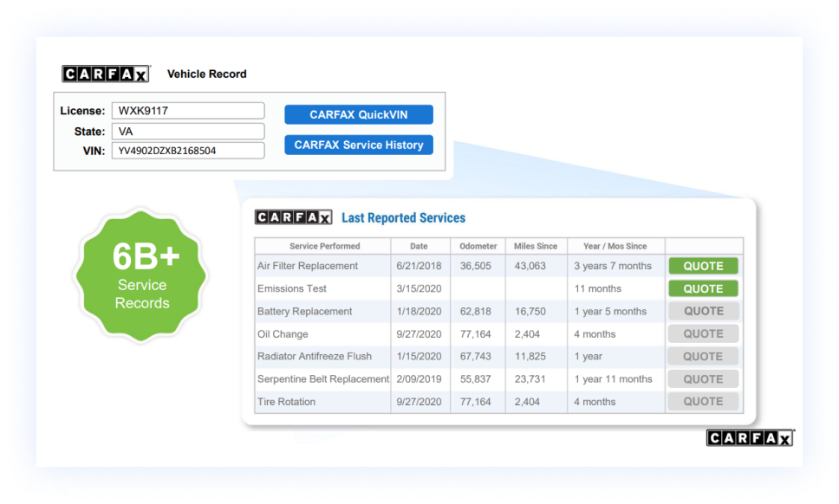
Task: Request a QUOTE for Emissions Test
Action: tap(703, 288)
